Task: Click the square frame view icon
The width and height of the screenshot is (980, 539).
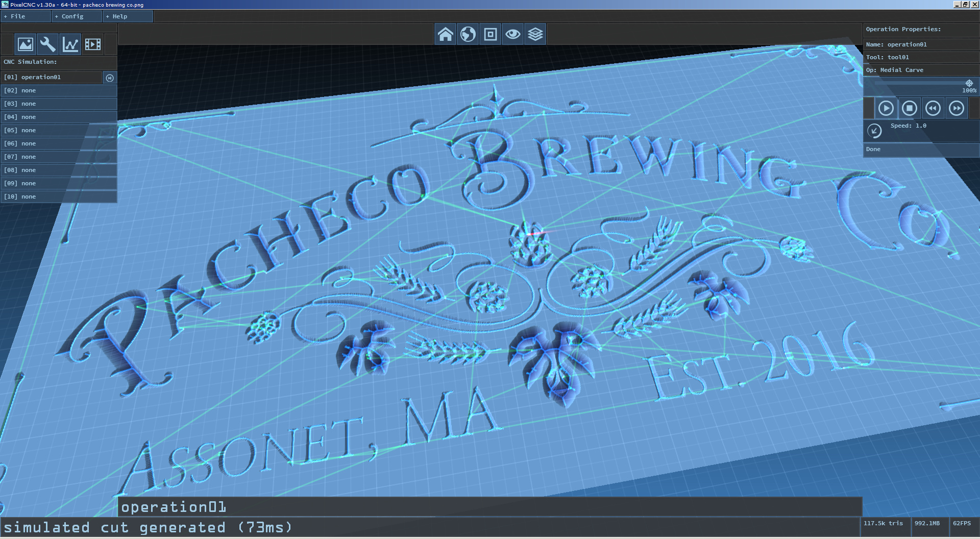Action: [491, 34]
